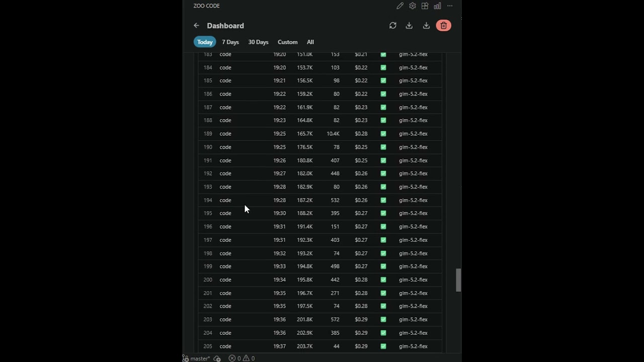
Task: Click the 176.5K token value in row 190
Action: pyautogui.click(x=305, y=147)
